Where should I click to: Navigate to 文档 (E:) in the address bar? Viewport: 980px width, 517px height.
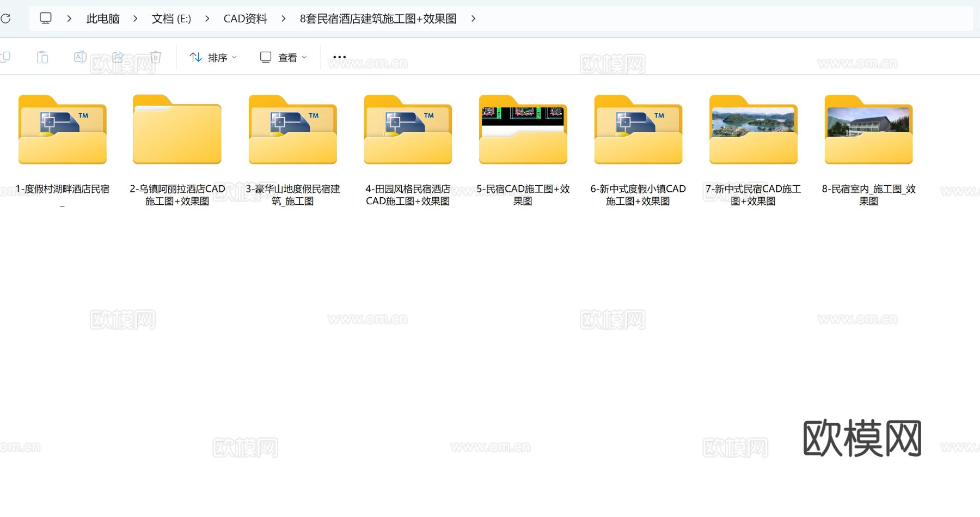(x=171, y=19)
